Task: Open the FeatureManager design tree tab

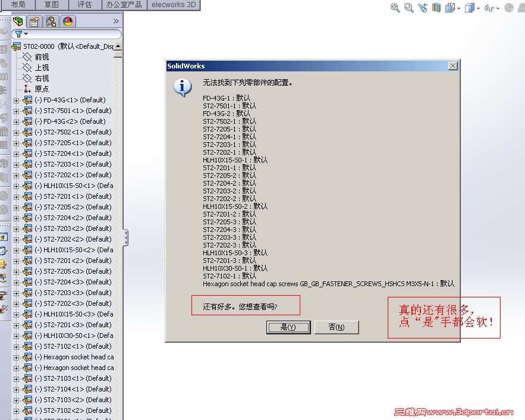Action: pos(18,21)
